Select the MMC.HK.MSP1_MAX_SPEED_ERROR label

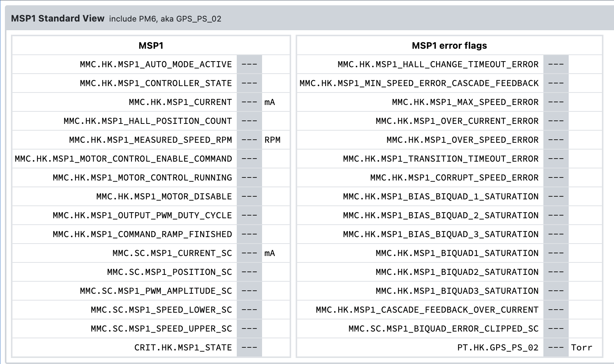(465, 102)
